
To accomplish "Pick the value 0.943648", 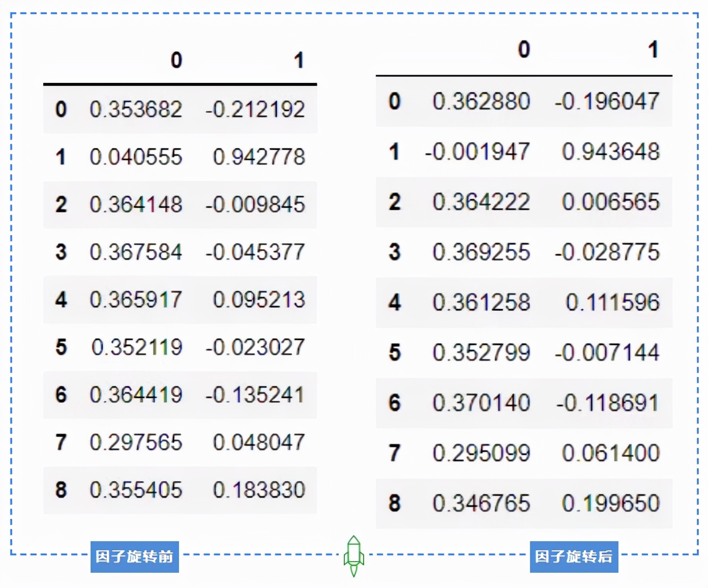I will click(611, 152).
